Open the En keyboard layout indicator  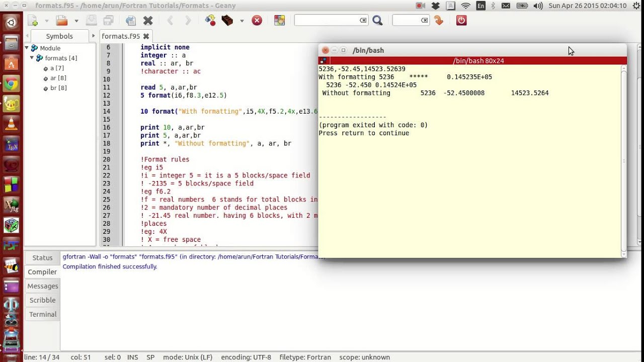click(480, 6)
